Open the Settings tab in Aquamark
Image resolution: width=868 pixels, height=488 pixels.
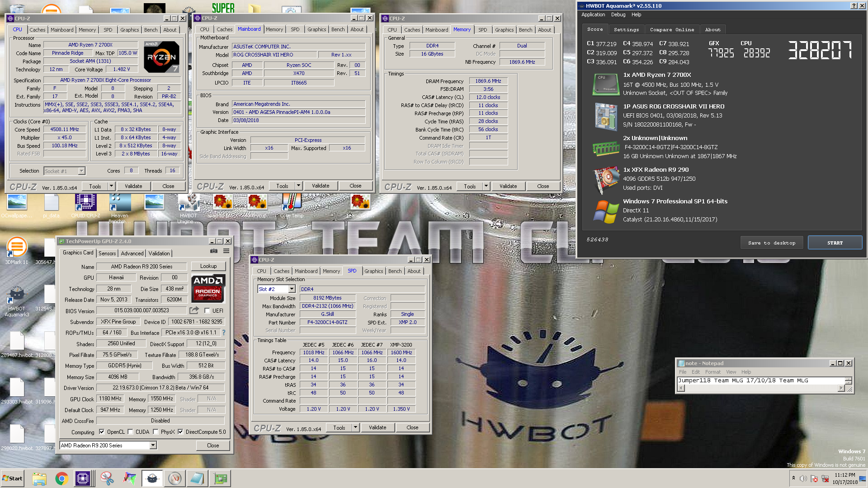coord(626,30)
